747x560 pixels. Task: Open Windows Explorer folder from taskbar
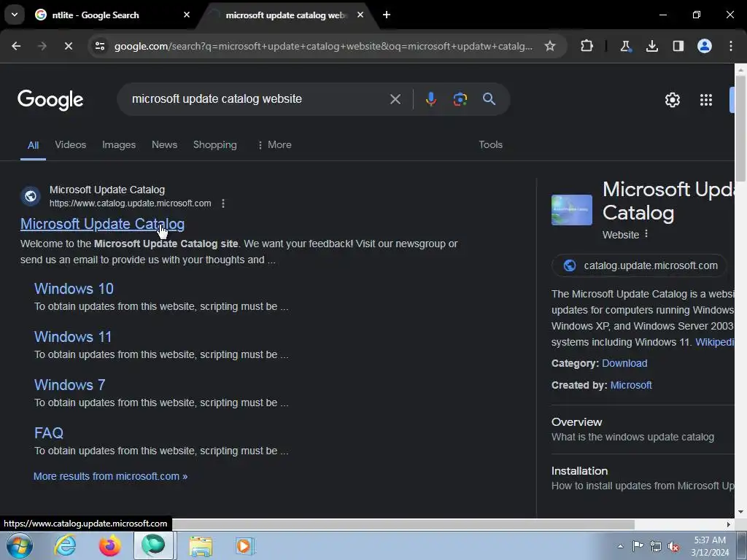pos(201,545)
